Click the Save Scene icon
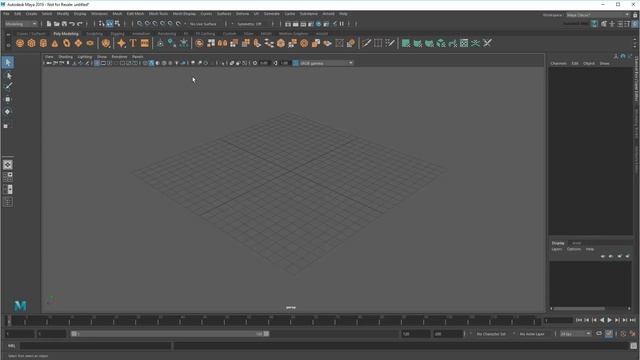This screenshot has width=640, height=360. 64,24
